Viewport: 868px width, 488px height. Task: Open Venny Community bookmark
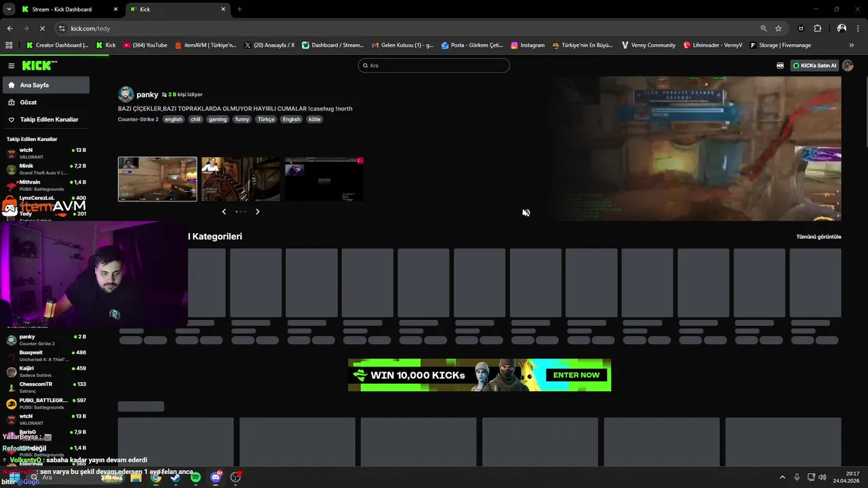coord(648,45)
